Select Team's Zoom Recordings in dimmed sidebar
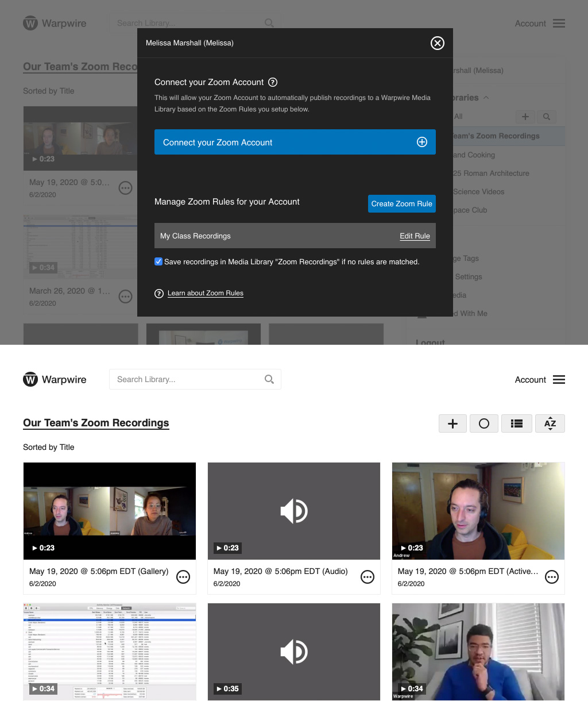This screenshot has height=701, width=588. pyautogui.click(x=509, y=136)
